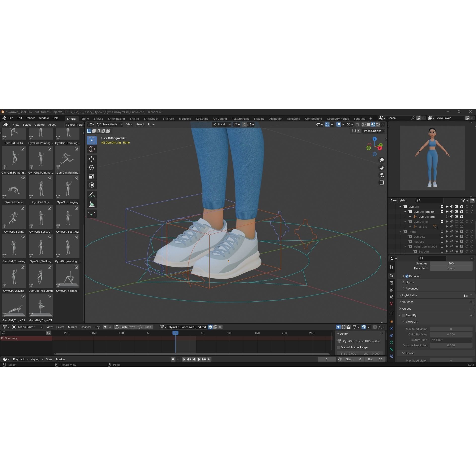Switch to the Animation workspace tab

click(x=276, y=118)
